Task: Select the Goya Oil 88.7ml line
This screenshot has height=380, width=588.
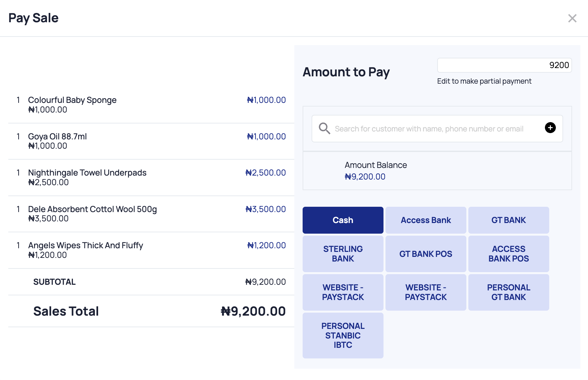Action: click(57, 137)
